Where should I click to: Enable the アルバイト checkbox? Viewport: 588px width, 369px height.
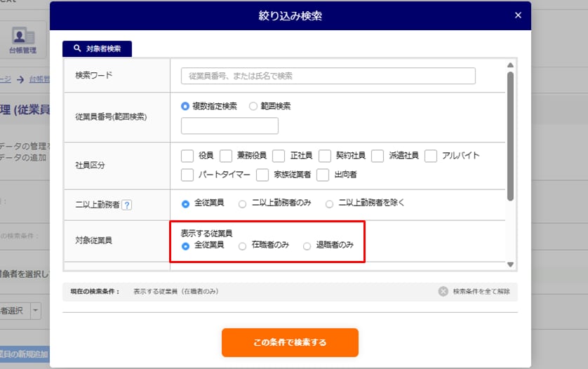pos(431,156)
